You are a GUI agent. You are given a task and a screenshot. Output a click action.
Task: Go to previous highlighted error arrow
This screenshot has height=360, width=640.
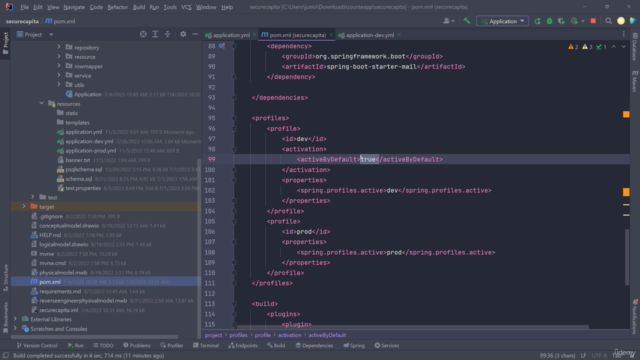(613, 47)
